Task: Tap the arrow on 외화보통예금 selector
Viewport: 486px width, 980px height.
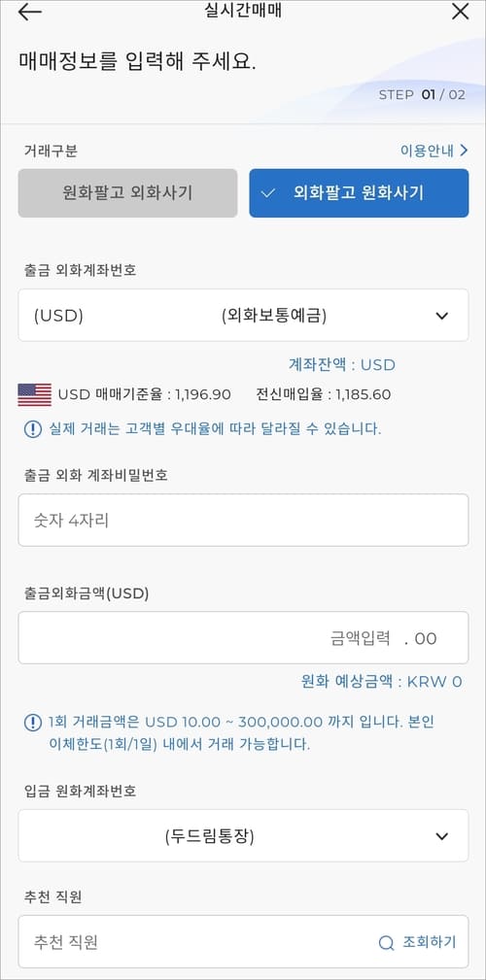Action: [442, 316]
